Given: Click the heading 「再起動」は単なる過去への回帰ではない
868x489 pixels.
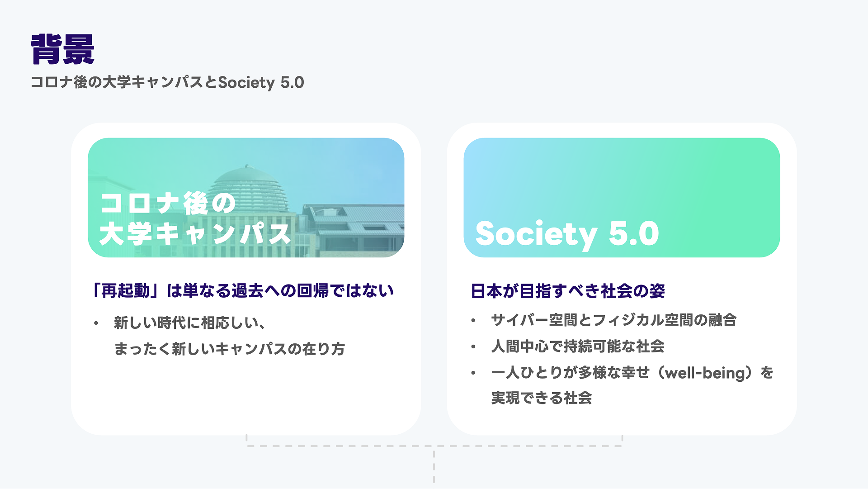Looking at the screenshot, I should (243, 290).
